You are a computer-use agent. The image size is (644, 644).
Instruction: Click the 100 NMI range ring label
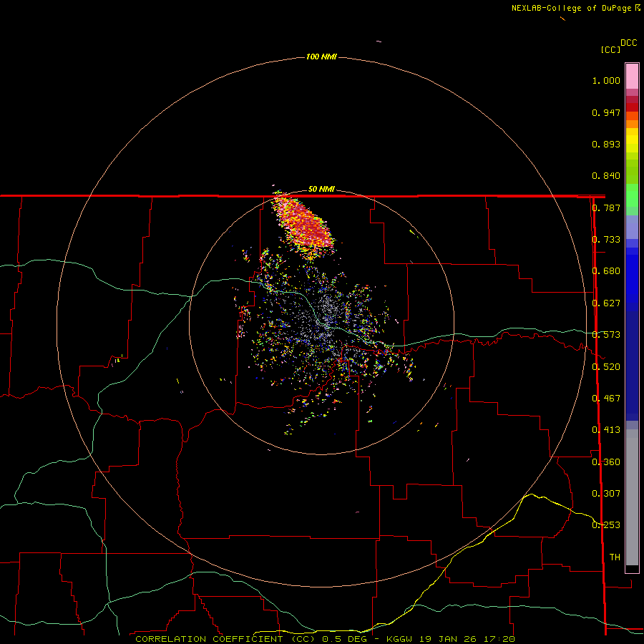tap(321, 57)
